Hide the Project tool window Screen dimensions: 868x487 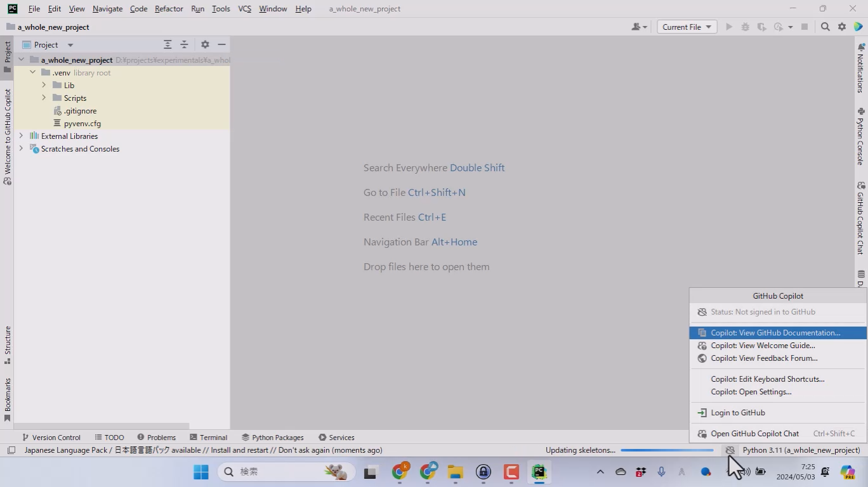[221, 44]
